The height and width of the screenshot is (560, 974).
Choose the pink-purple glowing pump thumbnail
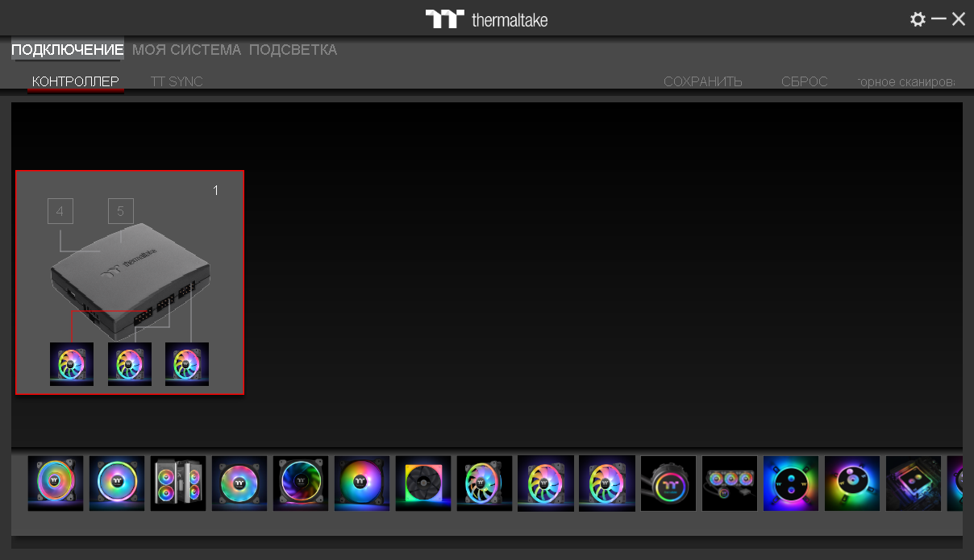(x=852, y=483)
